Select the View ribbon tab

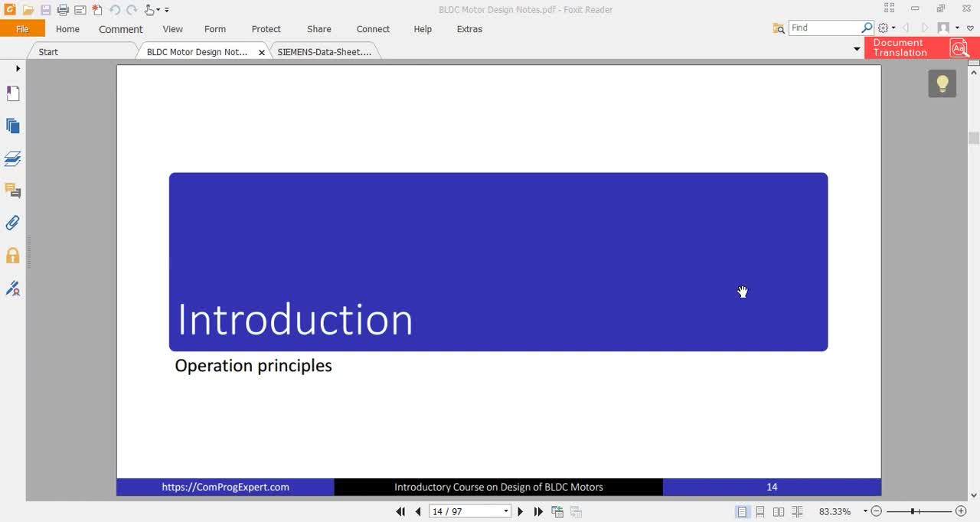click(173, 29)
